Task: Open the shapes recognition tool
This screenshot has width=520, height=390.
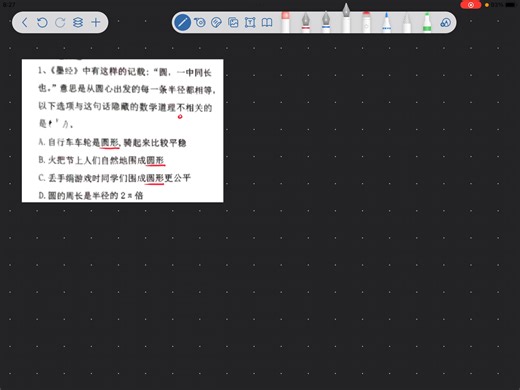Action: [446, 22]
